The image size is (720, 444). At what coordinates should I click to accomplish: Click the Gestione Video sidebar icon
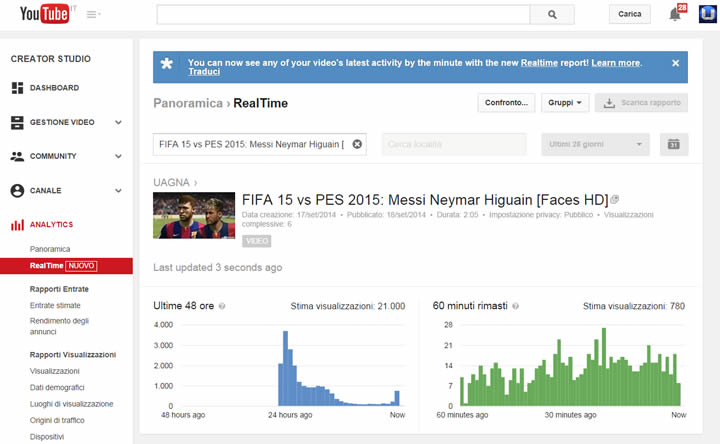tap(17, 122)
